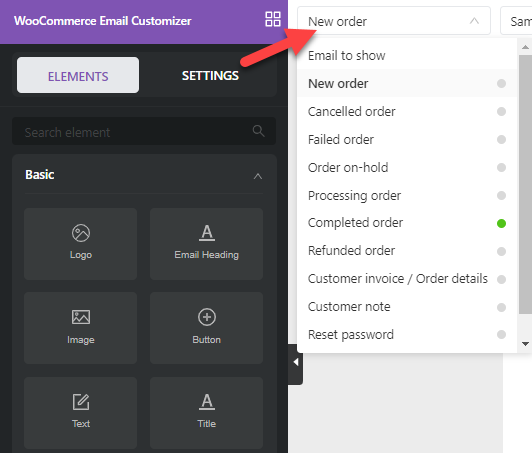Click the green status dot for Completed order
This screenshot has height=453, width=532.
coord(501,223)
